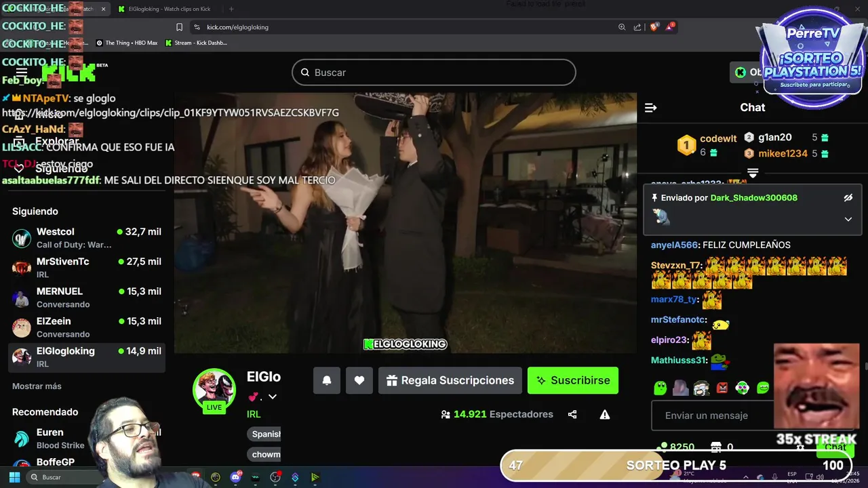The image size is (868, 488).
Task: Open Brave Shields lion icon
Action: point(654,27)
